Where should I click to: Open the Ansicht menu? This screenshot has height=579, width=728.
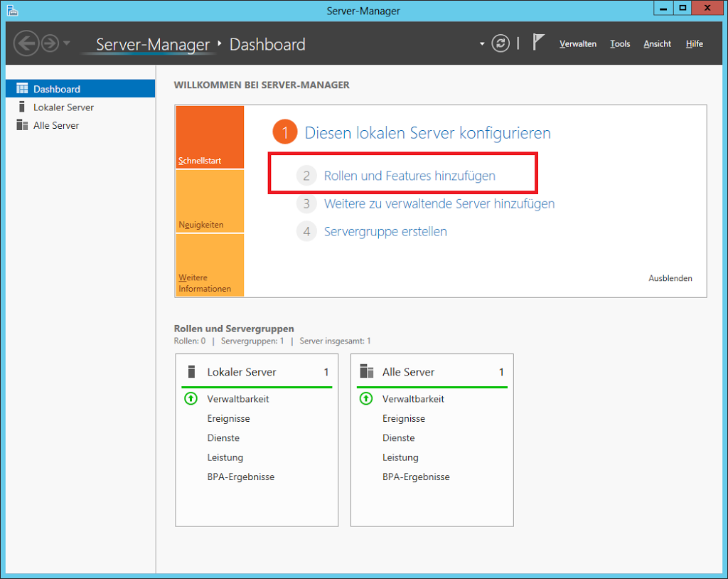[x=657, y=44]
